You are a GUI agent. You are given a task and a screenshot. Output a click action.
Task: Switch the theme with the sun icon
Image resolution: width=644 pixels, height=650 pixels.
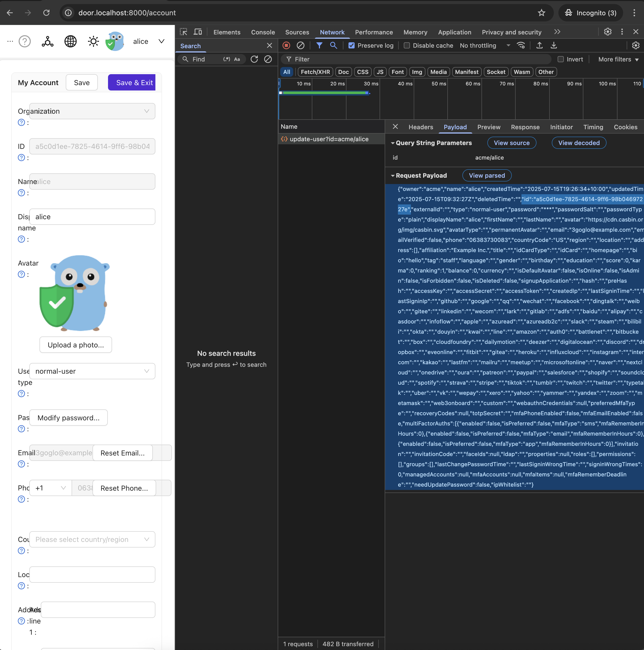(x=93, y=41)
